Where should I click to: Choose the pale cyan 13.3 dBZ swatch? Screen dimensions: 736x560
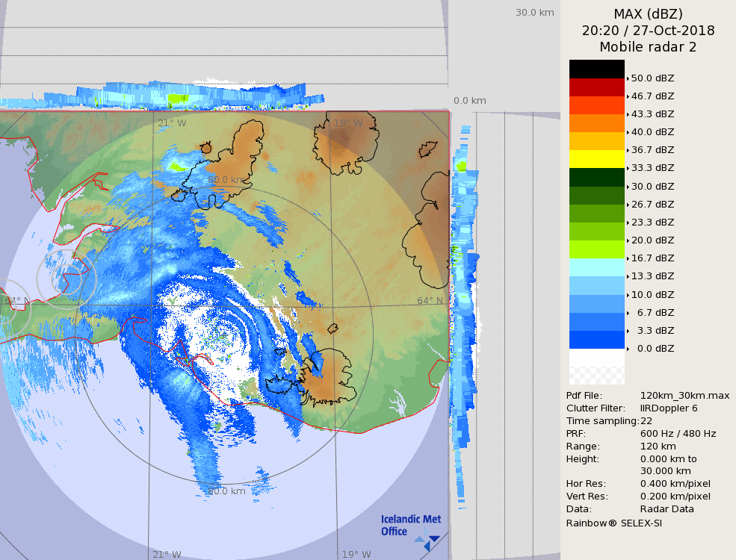click(x=596, y=267)
